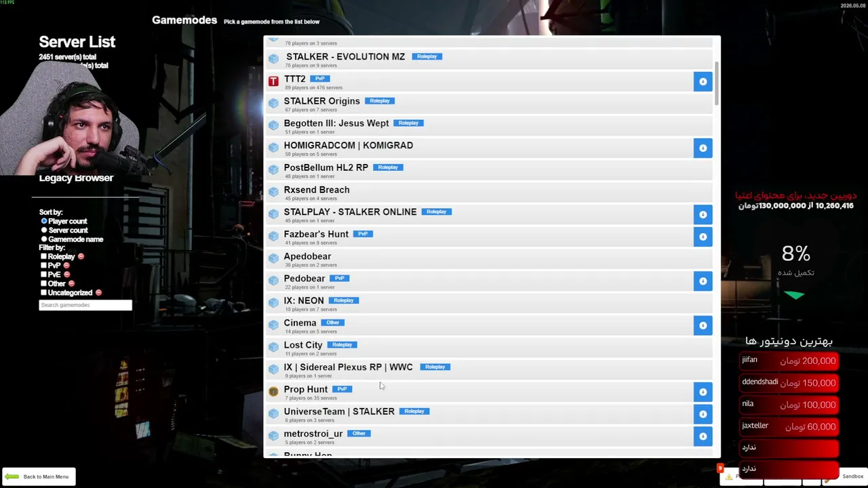Click the Prop Hunt gamemode icon
The width and height of the screenshot is (868, 488).
point(273,392)
